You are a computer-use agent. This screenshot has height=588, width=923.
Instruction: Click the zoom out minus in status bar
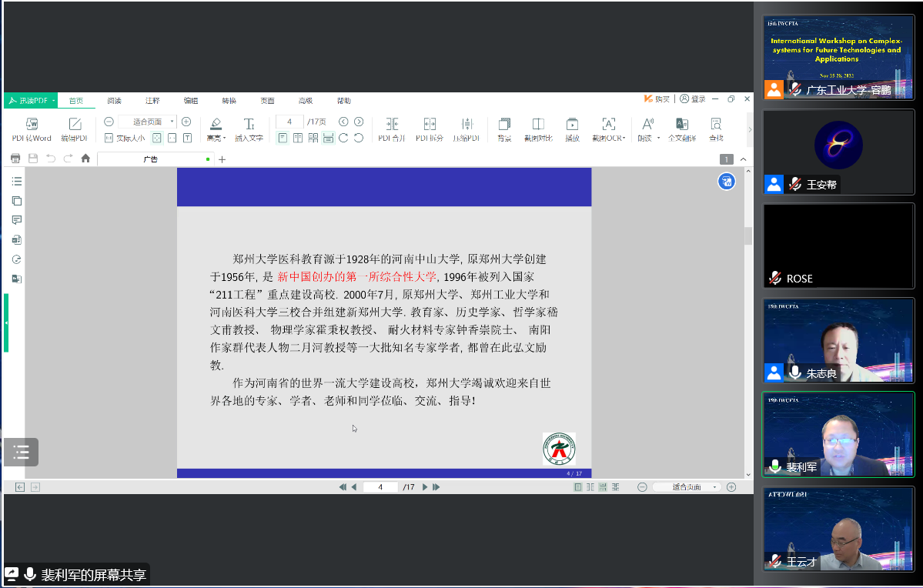pos(642,486)
